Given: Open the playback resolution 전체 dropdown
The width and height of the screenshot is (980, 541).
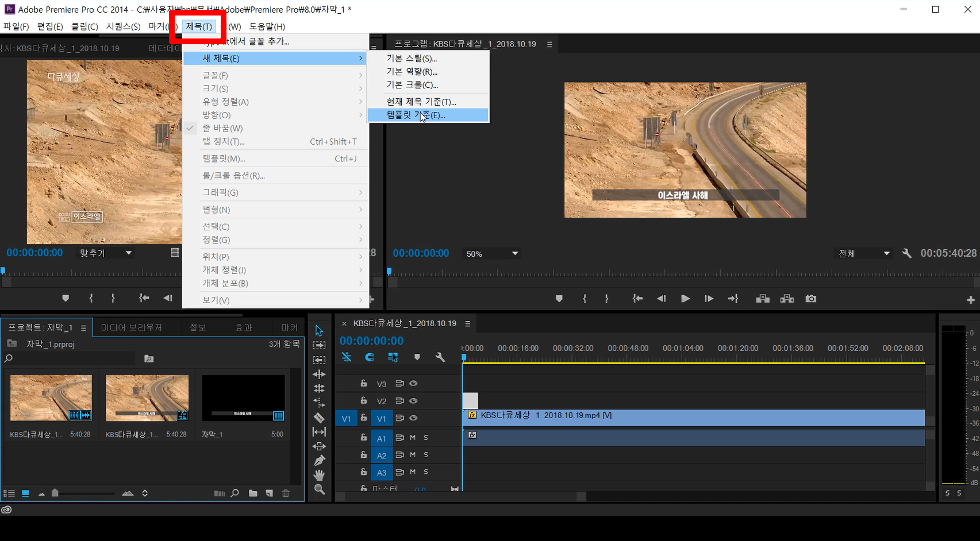Looking at the screenshot, I should tap(863, 253).
